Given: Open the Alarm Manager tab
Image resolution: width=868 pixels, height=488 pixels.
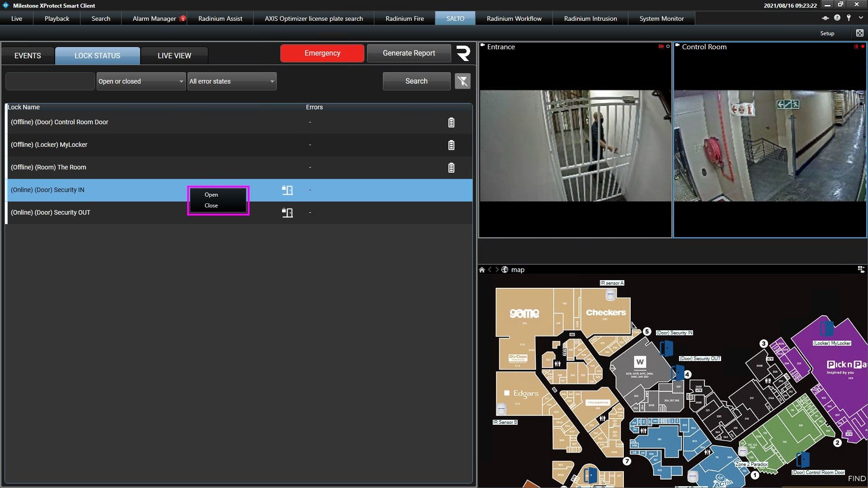Looking at the screenshot, I should pos(154,19).
